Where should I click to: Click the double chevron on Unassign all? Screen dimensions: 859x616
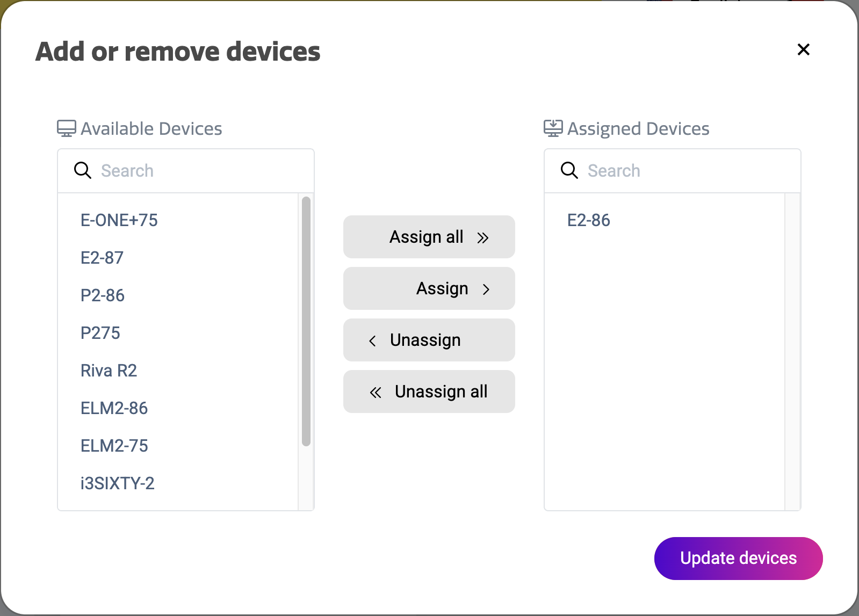[x=376, y=392]
